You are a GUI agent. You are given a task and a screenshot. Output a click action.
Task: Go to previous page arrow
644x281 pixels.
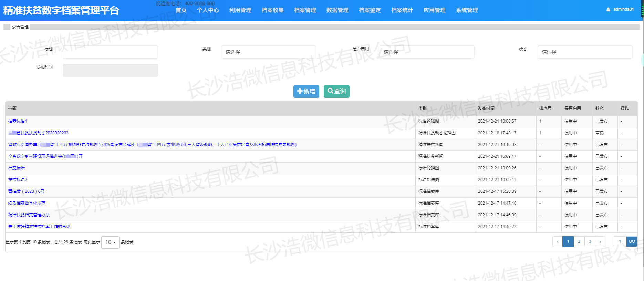[x=558, y=241]
